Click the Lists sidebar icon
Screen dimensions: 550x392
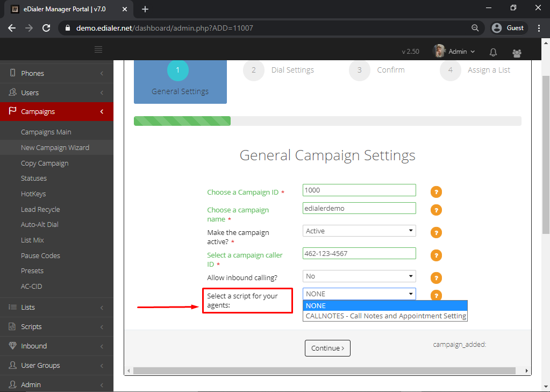tap(12, 307)
